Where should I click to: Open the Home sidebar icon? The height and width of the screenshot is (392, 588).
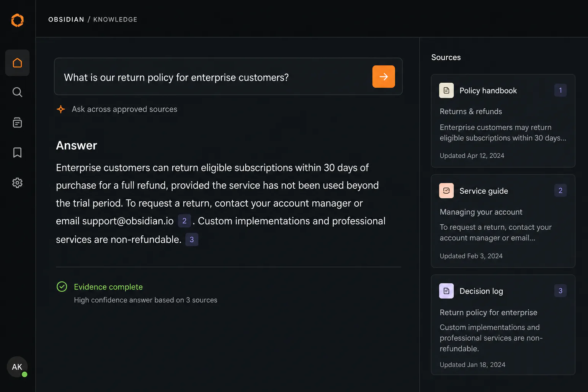17,63
